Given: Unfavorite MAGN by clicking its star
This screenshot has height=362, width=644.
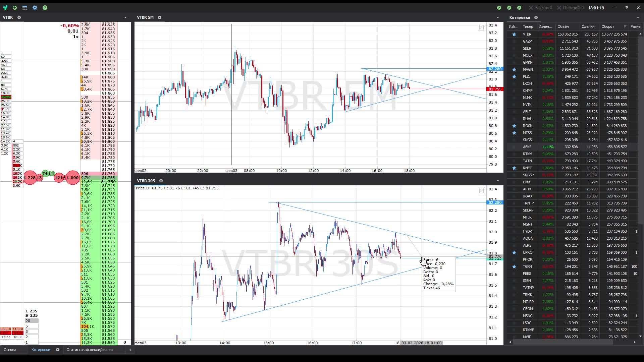Looking at the screenshot, I should (514, 69).
